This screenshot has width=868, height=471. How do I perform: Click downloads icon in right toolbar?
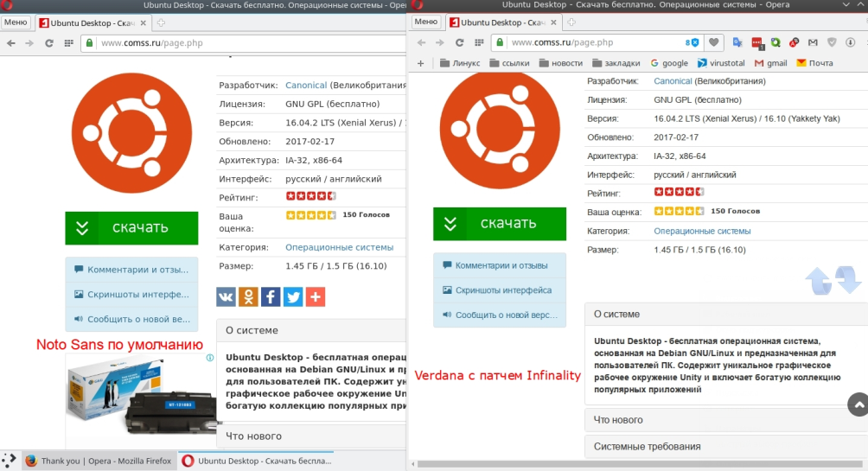pos(851,42)
